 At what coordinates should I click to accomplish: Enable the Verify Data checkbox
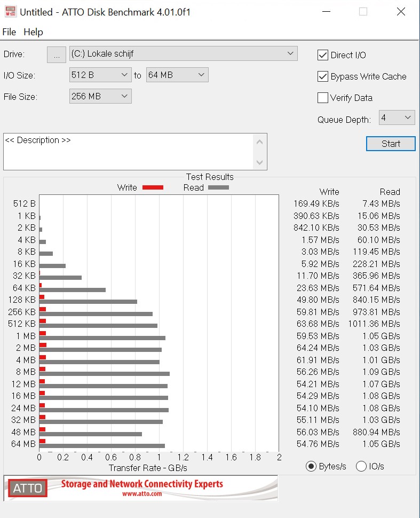click(x=322, y=98)
